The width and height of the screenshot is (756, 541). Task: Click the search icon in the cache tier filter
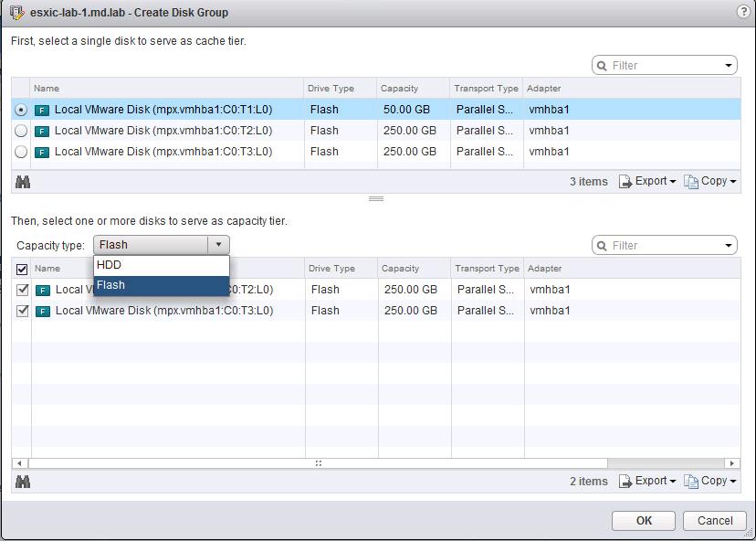pos(602,66)
